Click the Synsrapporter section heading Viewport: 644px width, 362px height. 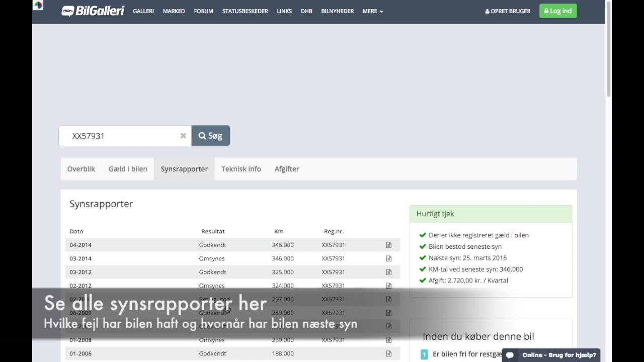coord(101,204)
